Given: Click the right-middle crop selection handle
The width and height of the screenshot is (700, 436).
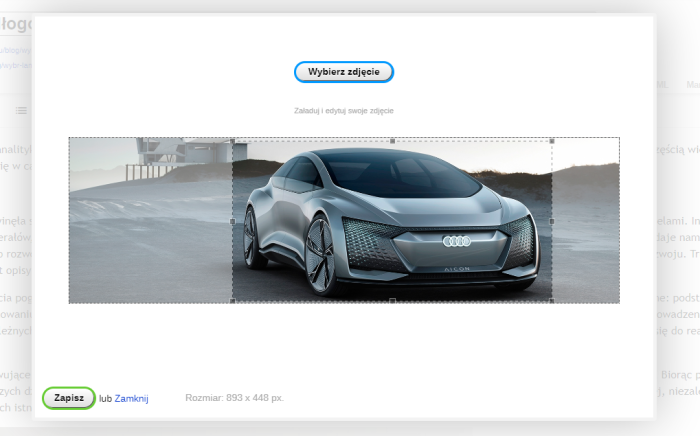Looking at the screenshot, I should pos(552,221).
